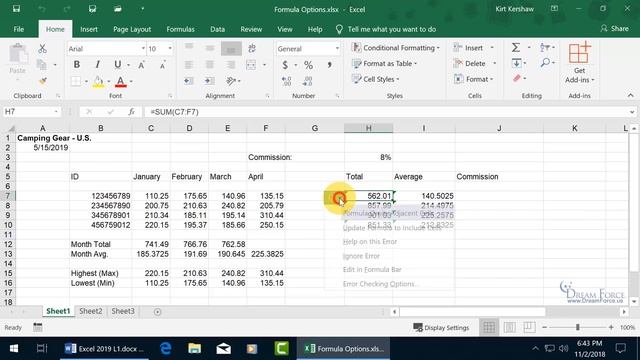This screenshot has width=640, height=360.
Task: Click the Format Painter brush icon
Action: [42, 81]
